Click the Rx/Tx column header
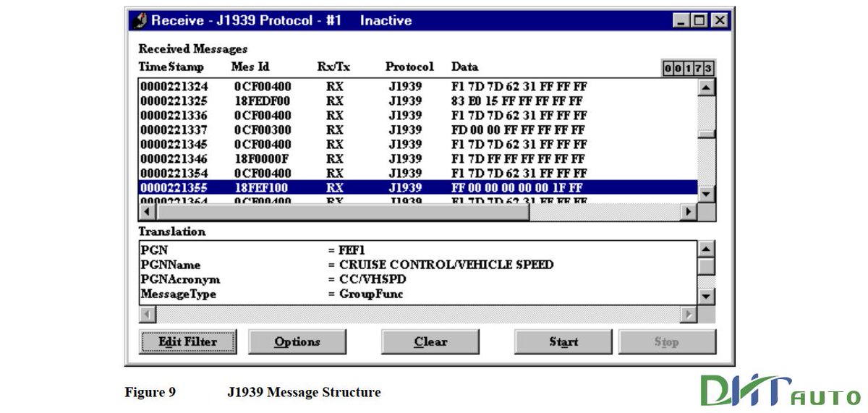 click(x=333, y=67)
